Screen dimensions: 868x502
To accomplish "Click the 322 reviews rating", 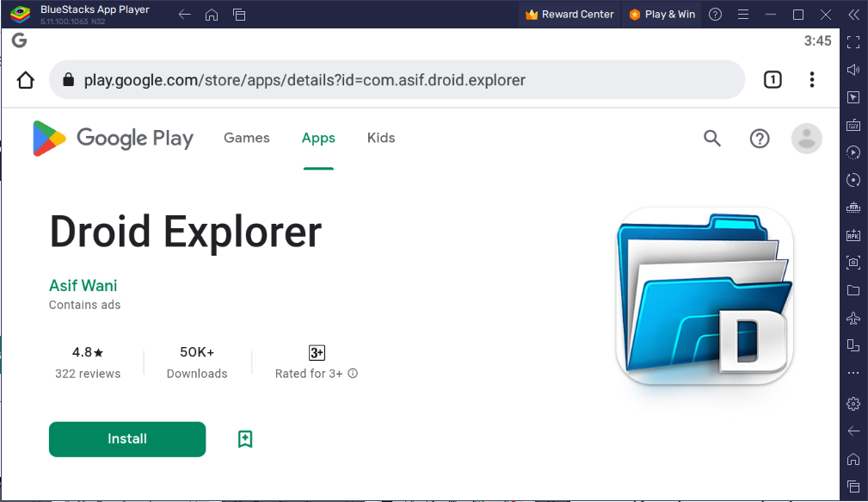I will click(x=88, y=363).
